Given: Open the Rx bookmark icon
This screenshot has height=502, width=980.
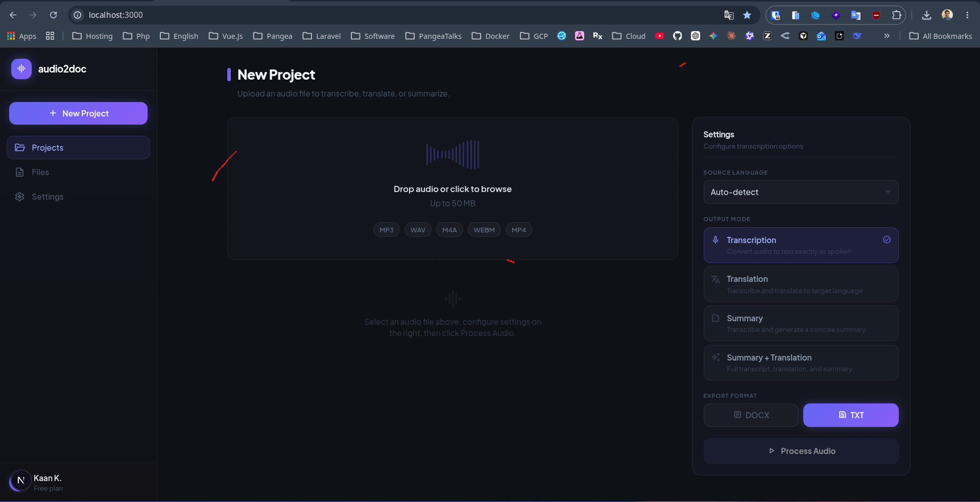Looking at the screenshot, I should [x=597, y=36].
